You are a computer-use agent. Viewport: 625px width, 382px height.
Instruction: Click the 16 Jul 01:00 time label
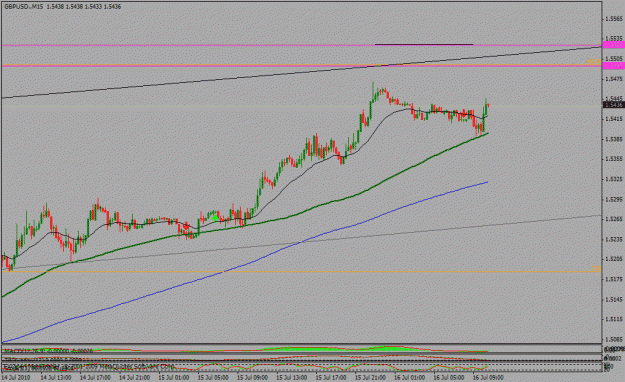pyautogui.click(x=409, y=377)
